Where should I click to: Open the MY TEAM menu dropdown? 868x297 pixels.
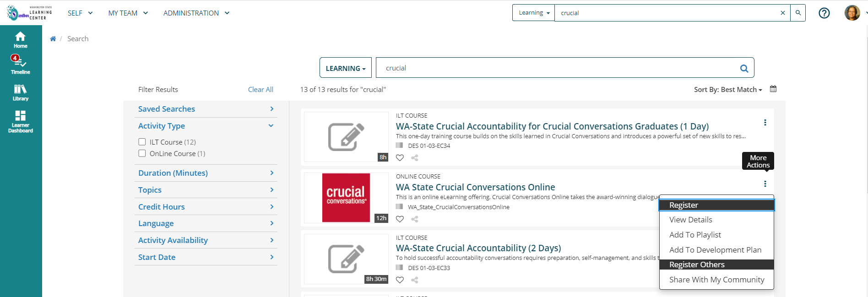coord(128,13)
